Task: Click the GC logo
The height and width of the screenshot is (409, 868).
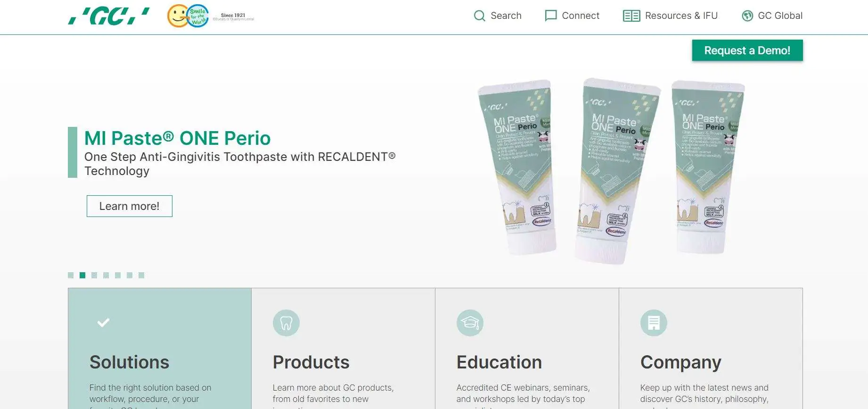Action: pos(109,16)
